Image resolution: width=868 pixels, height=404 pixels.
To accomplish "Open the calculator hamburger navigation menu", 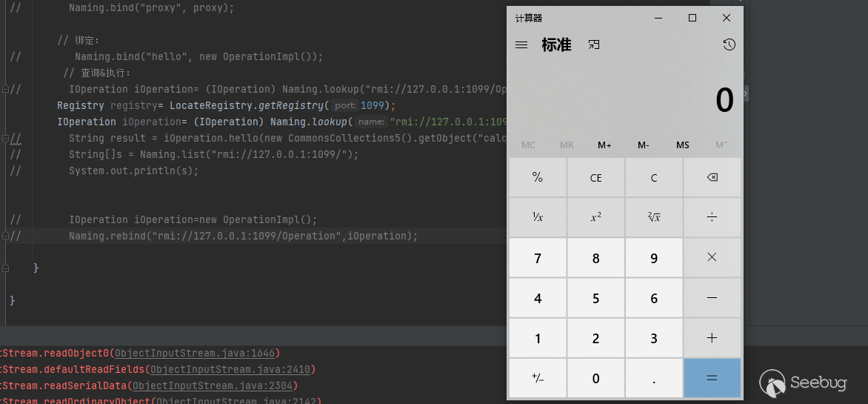I will pyautogui.click(x=521, y=45).
